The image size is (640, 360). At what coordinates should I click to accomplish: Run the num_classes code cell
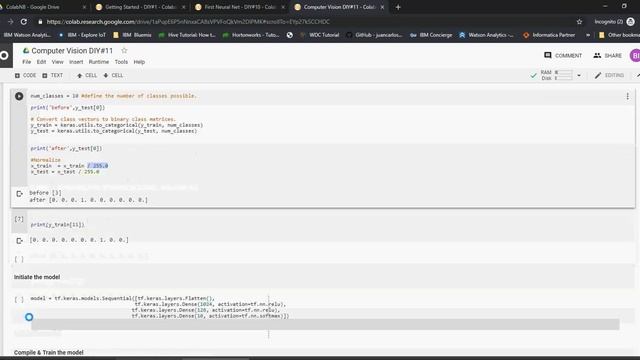(19, 96)
